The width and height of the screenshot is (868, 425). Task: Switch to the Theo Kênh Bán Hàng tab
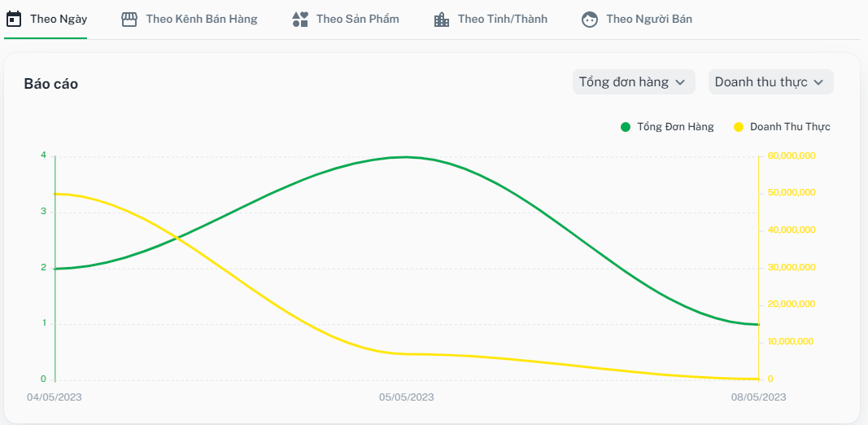pos(201,19)
